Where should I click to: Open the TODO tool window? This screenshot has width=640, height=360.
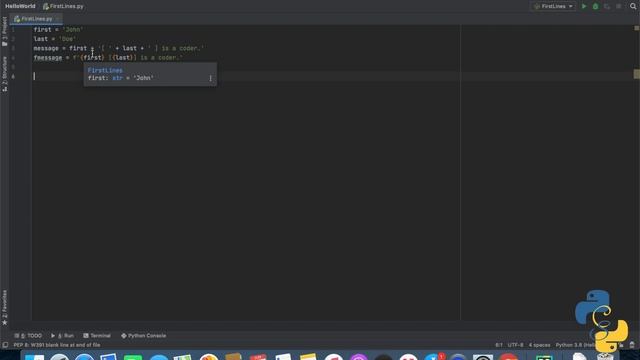[28, 336]
